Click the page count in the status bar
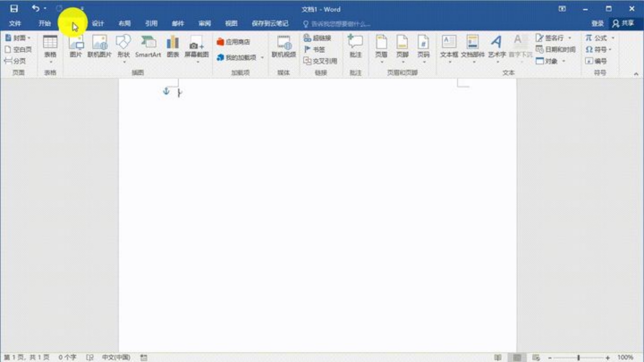644x362 pixels. pyautogui.click(x=27, y=357)
